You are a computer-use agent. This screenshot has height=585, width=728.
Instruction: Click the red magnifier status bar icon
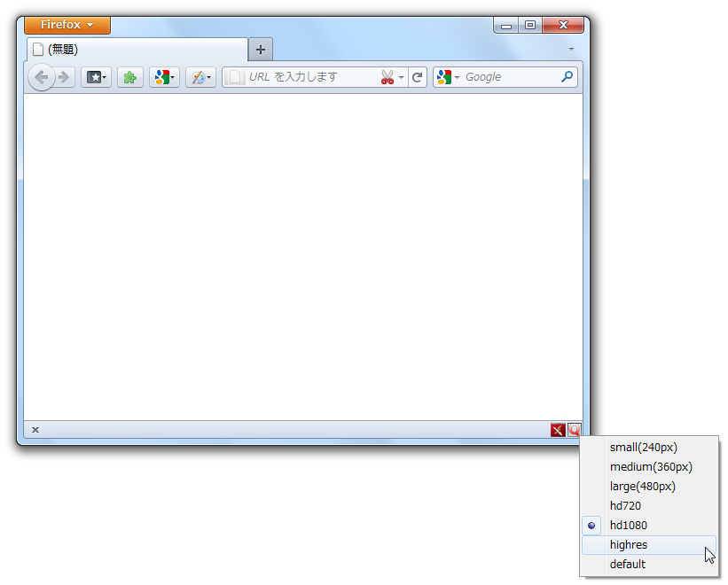pos(575,430)
